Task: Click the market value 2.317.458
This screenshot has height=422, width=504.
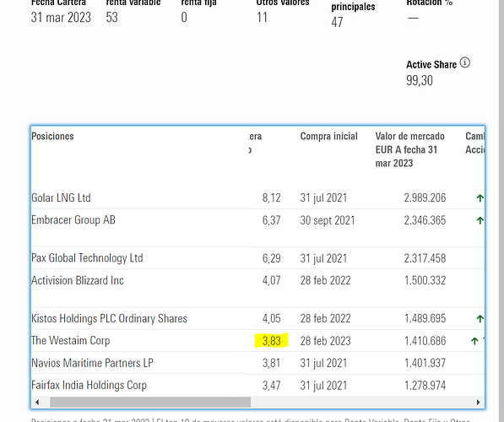Action: [425, 258]
